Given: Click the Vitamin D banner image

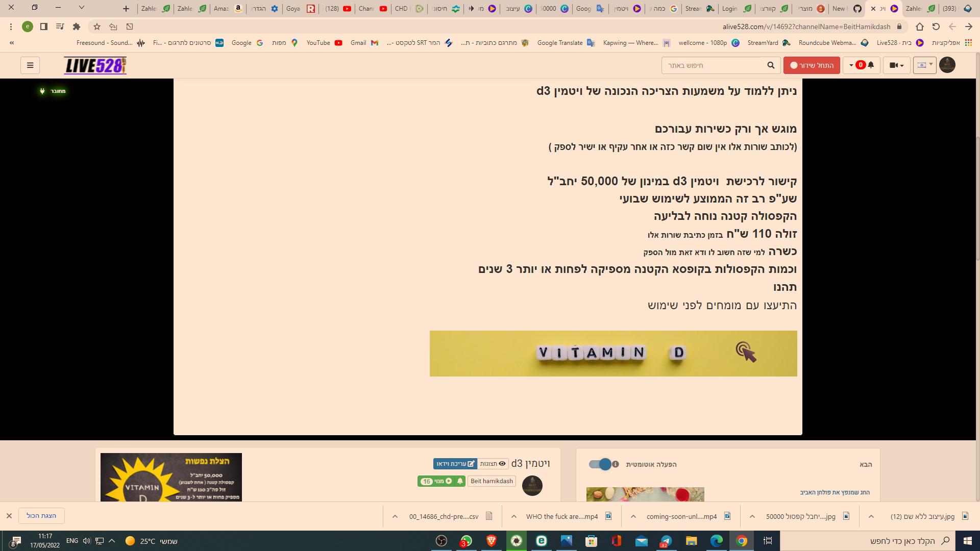Looking at the screenshot, I should (x=613, y=354).
